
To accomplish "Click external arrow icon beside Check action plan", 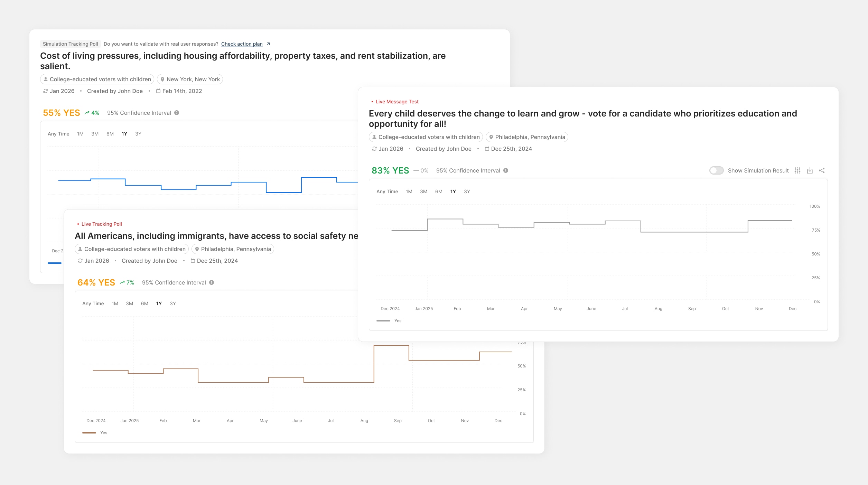I will pyautogui.click(x=268, y=44).
